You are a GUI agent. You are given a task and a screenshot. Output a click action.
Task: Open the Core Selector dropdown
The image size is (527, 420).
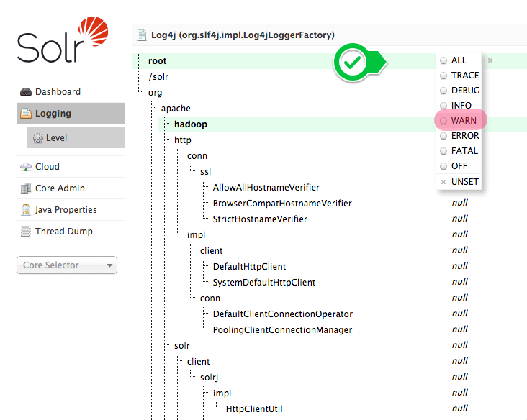point(67,265)
